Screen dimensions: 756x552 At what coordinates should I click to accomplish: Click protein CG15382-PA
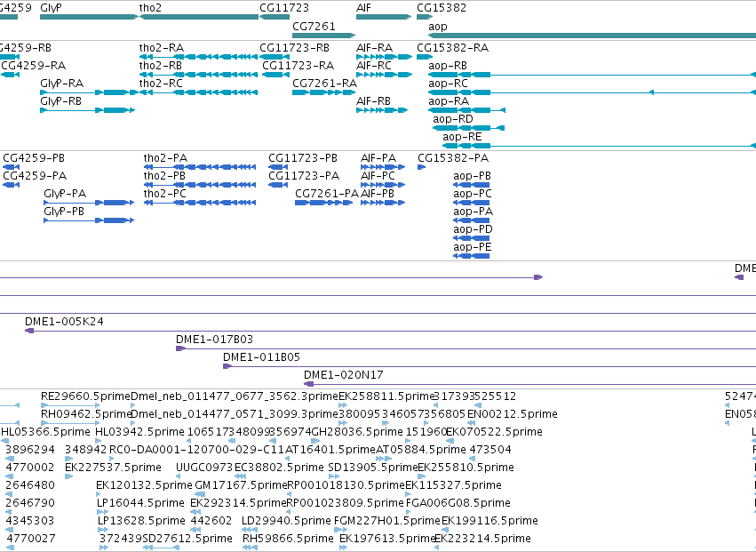point(421,167)
